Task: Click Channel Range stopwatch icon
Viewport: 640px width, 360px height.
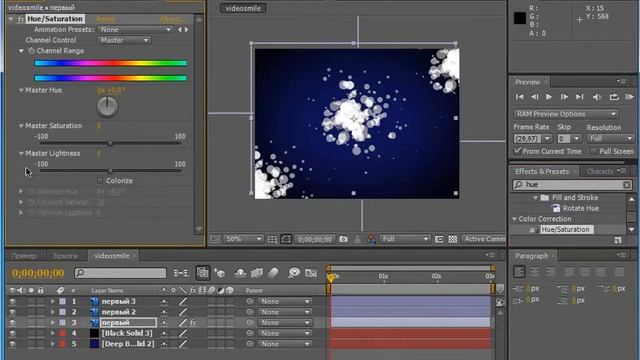Action: [x=31, y=51]
